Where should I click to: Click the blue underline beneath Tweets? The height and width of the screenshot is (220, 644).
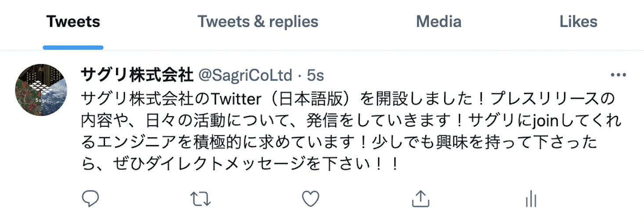[73, 48]
